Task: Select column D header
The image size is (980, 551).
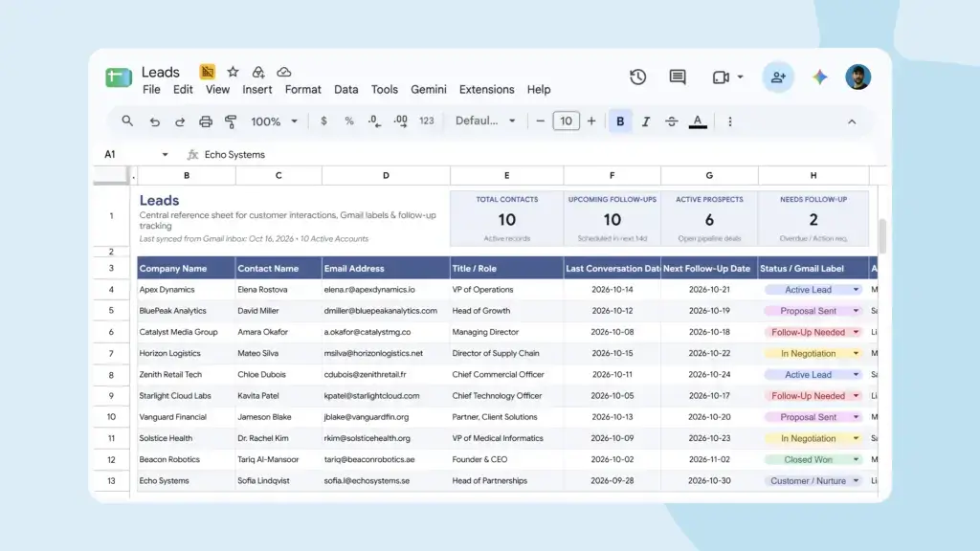Action: pyautogui.click(x=386, y=176)
